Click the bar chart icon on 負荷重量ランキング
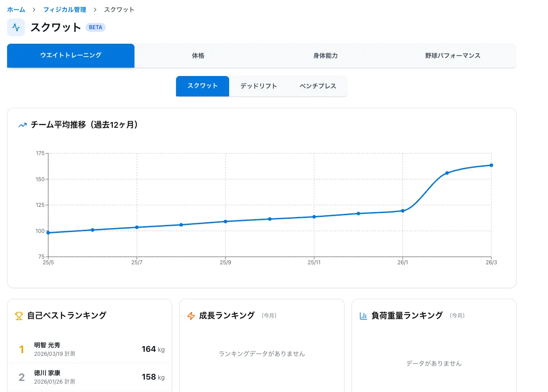Screen dimensions: 548x392 point(363,316)
